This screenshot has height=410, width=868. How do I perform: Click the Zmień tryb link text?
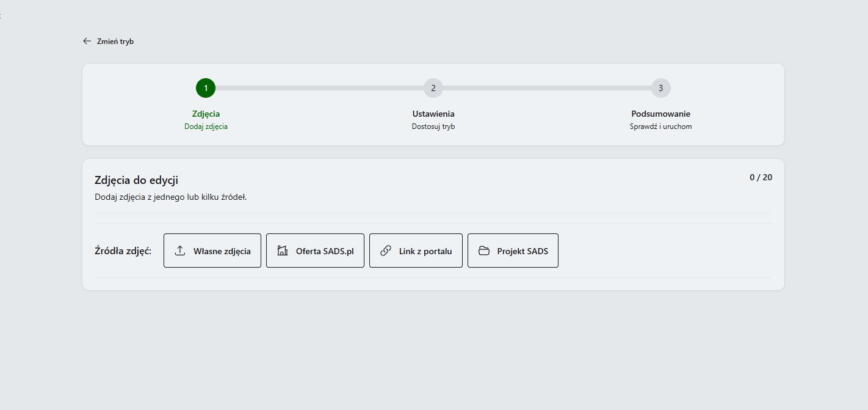[115, 42]
